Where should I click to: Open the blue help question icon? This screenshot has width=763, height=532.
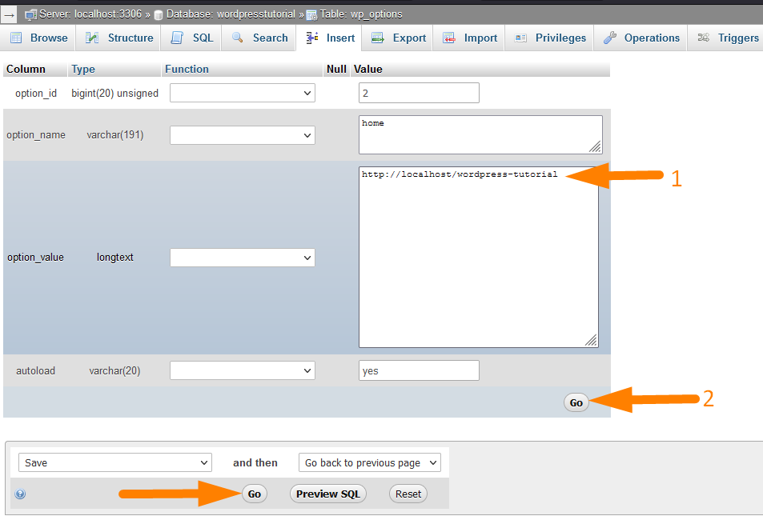(20, 494)
